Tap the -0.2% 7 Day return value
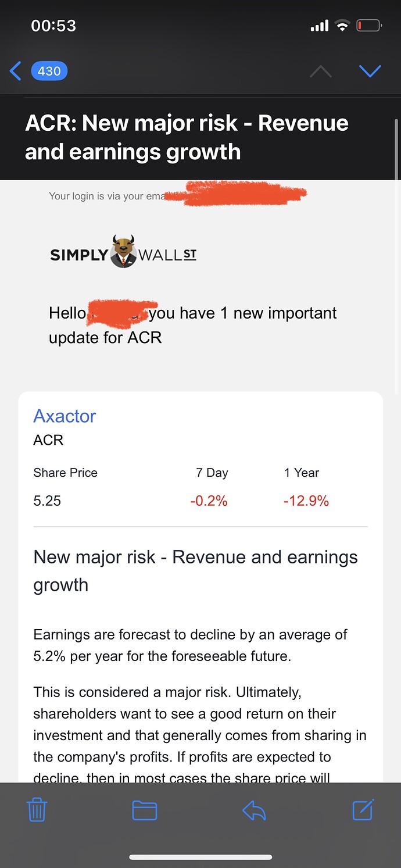 pyautogui.click(x=209, y=501)
